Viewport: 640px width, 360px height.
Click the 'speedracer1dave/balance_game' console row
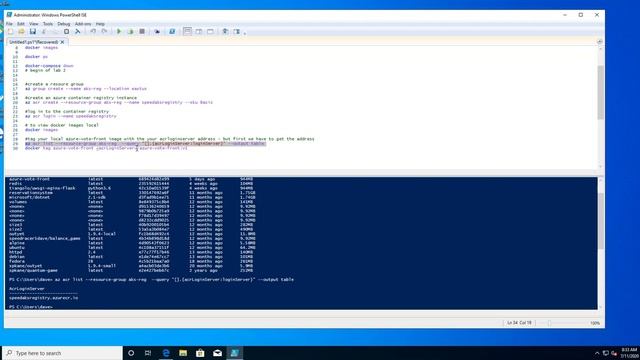(x=132, y=238)
